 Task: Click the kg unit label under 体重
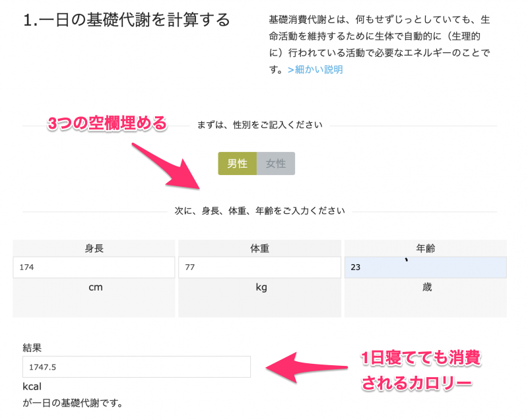coord(259,288)
